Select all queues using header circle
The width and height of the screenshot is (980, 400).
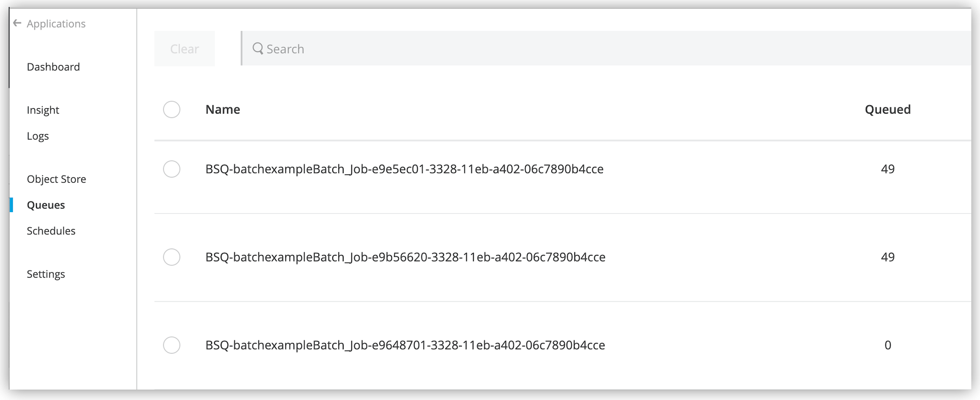(172, 110)
